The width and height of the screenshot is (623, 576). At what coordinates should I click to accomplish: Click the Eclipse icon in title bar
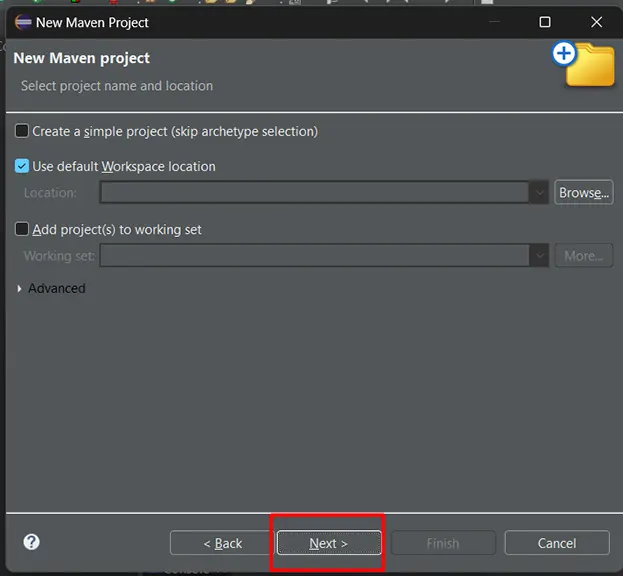(23, 22)
